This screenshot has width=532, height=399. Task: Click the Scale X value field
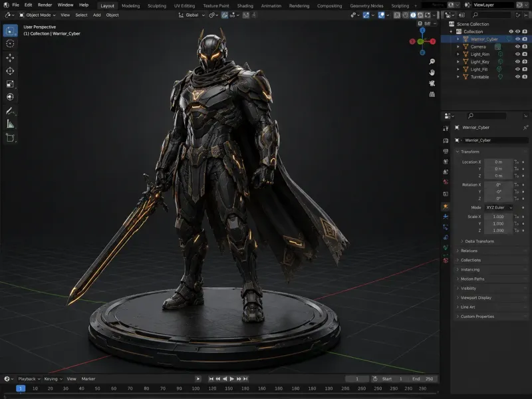(498, 217)
